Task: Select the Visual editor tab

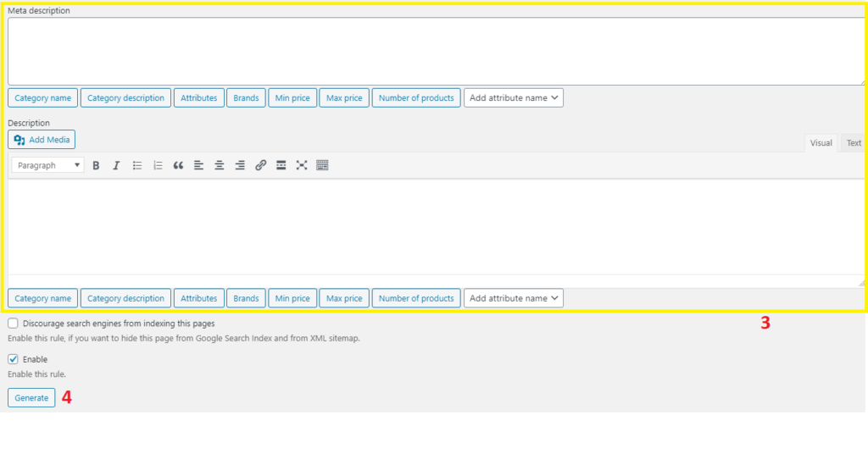Action: (821, 143)
